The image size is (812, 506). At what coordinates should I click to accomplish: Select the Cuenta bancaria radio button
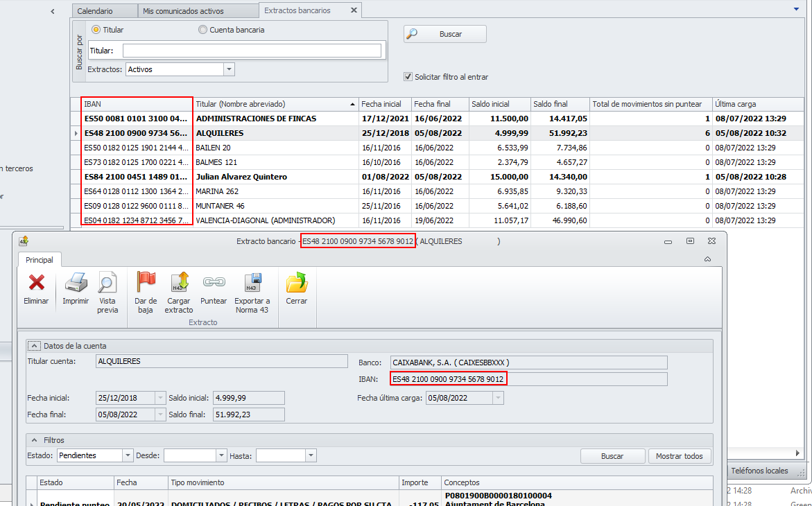coord(202,30)
